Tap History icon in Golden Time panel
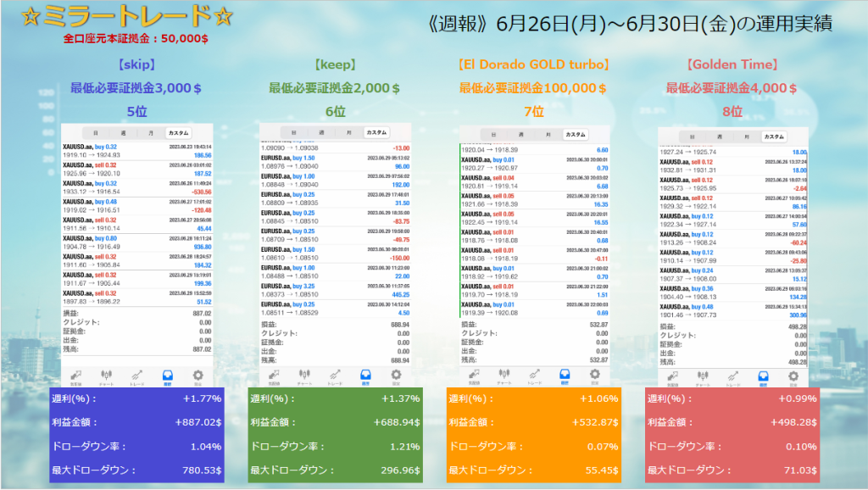868x490 pixels. (764, 377)
